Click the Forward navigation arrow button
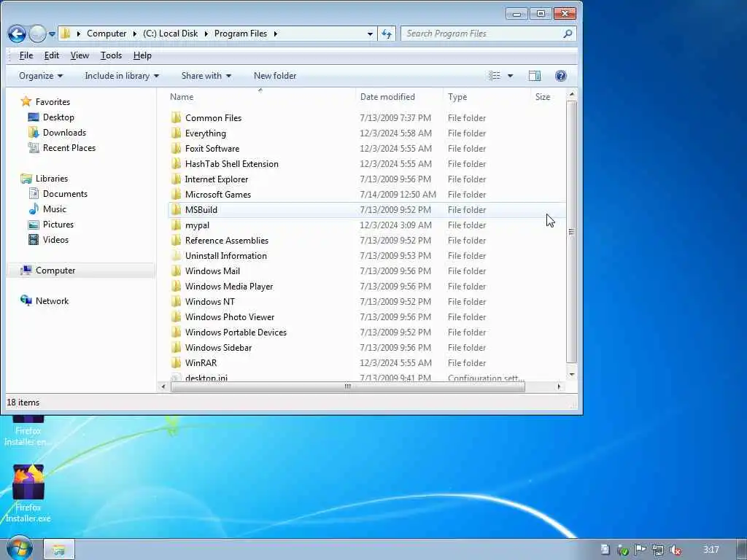 click(x=38, y=34)
